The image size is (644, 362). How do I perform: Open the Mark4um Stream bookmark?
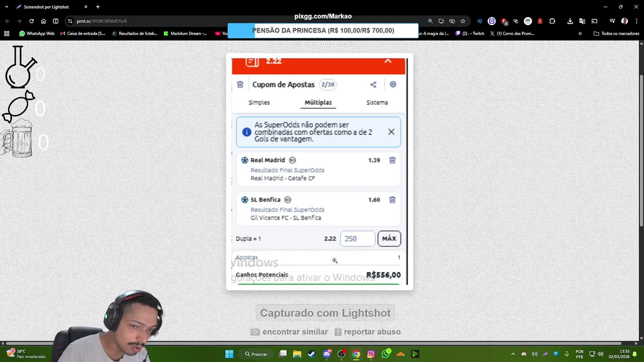pyautogui.click(x=186, y=34)
